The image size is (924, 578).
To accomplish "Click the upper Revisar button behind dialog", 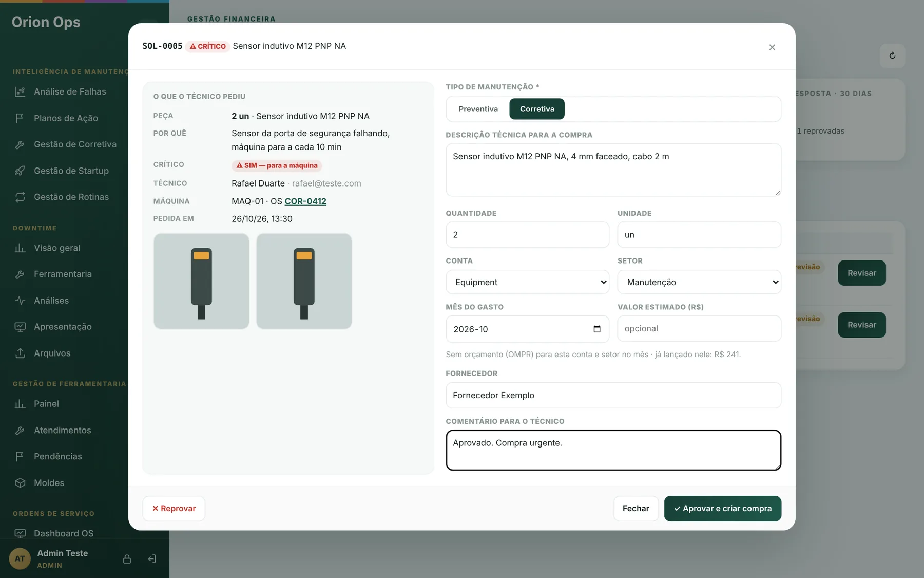I will tap(862, 273).
